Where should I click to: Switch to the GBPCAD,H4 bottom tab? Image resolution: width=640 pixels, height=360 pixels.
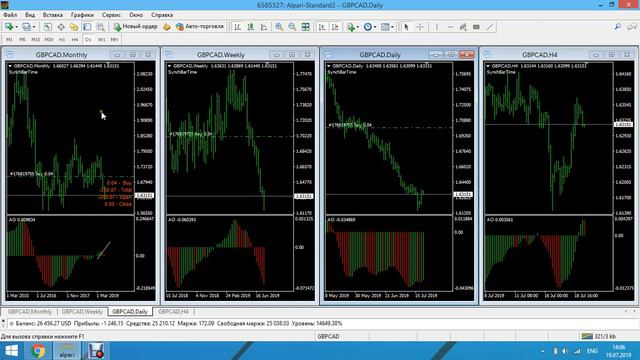click(173, 311)
